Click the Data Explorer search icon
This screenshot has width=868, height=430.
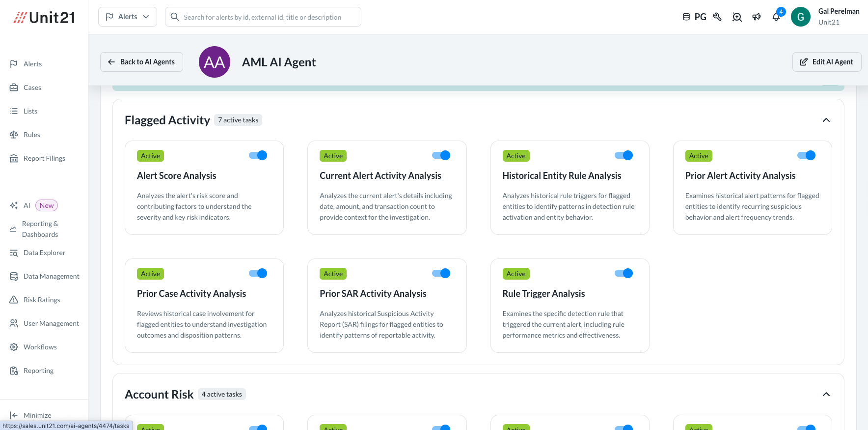[14, 253]
